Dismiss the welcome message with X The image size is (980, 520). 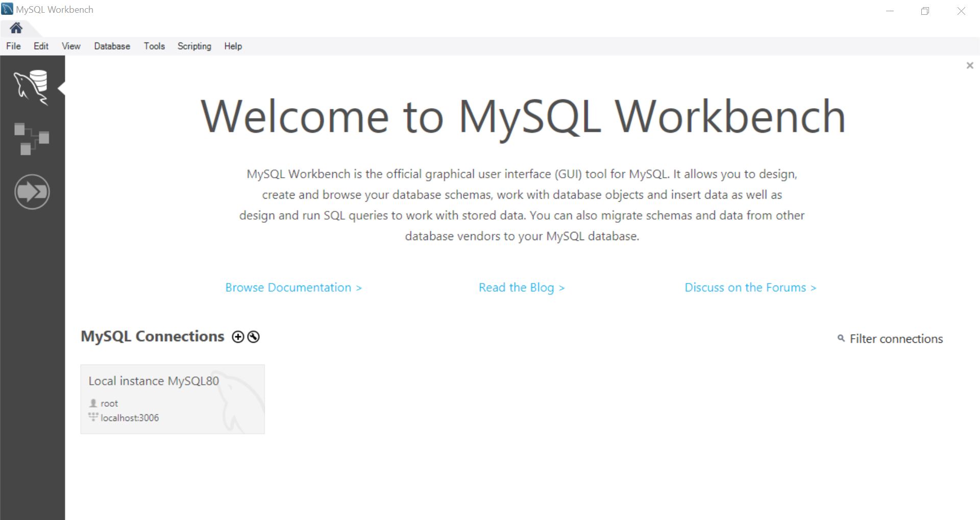click(x=970, y=65)
